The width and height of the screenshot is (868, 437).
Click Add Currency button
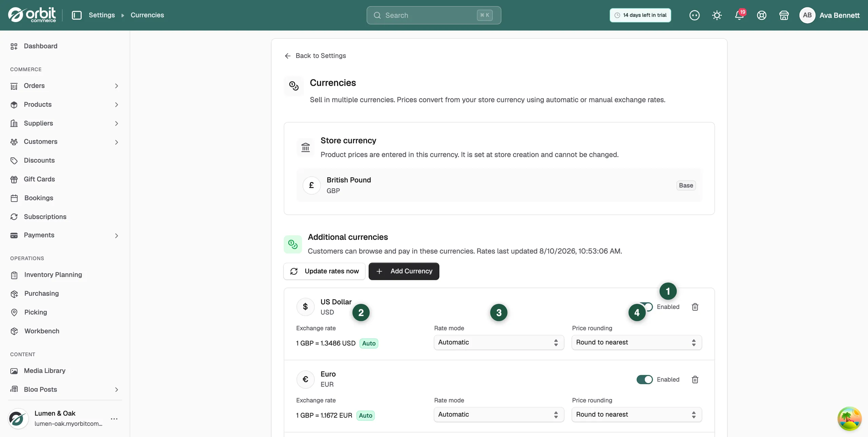(404, 271)
